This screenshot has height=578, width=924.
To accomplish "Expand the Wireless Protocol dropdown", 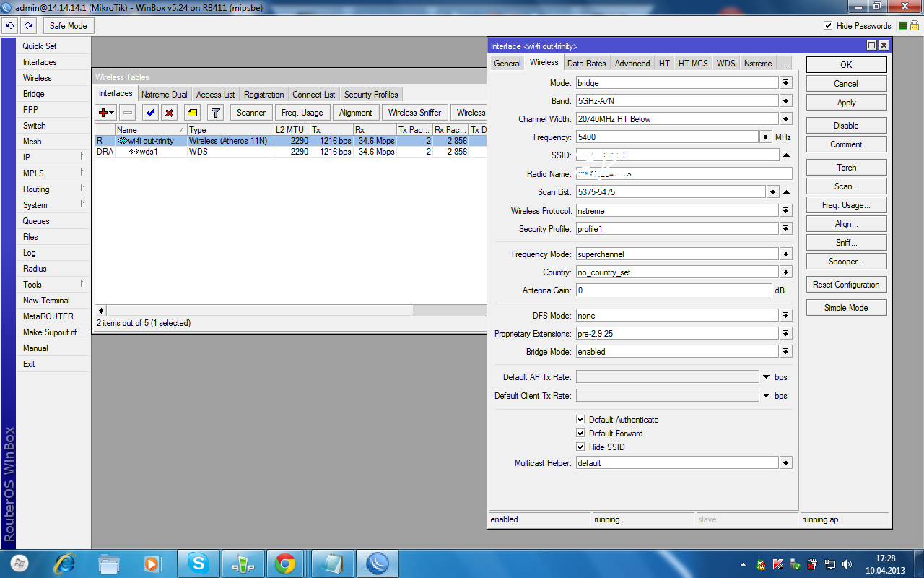I will [x=785, y=211].
